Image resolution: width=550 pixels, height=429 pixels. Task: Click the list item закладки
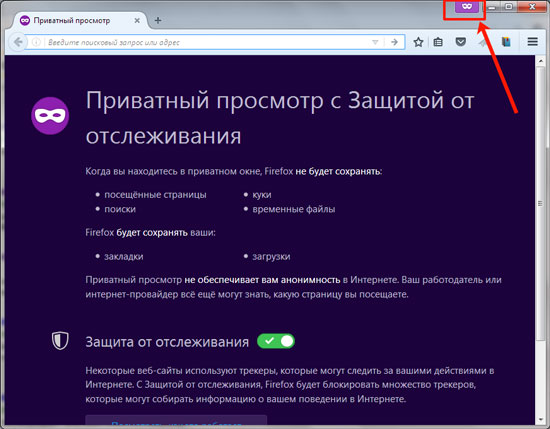pos(123,256)
